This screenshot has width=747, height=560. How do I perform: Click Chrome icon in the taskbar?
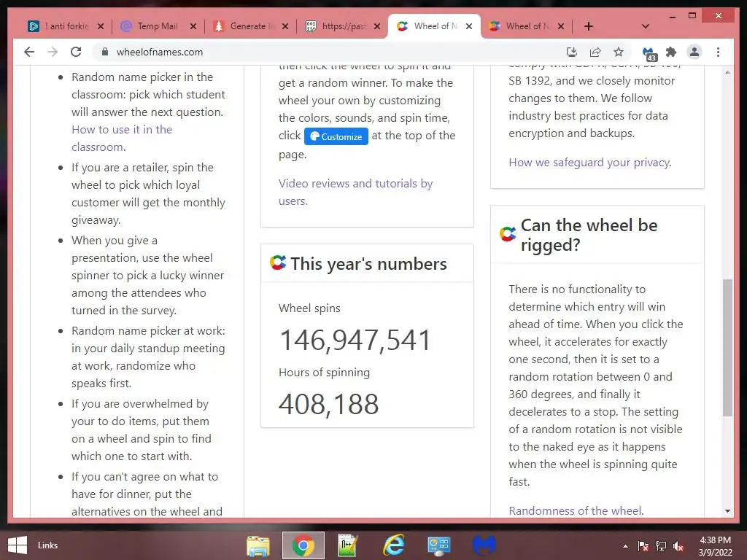pos(303,545)
